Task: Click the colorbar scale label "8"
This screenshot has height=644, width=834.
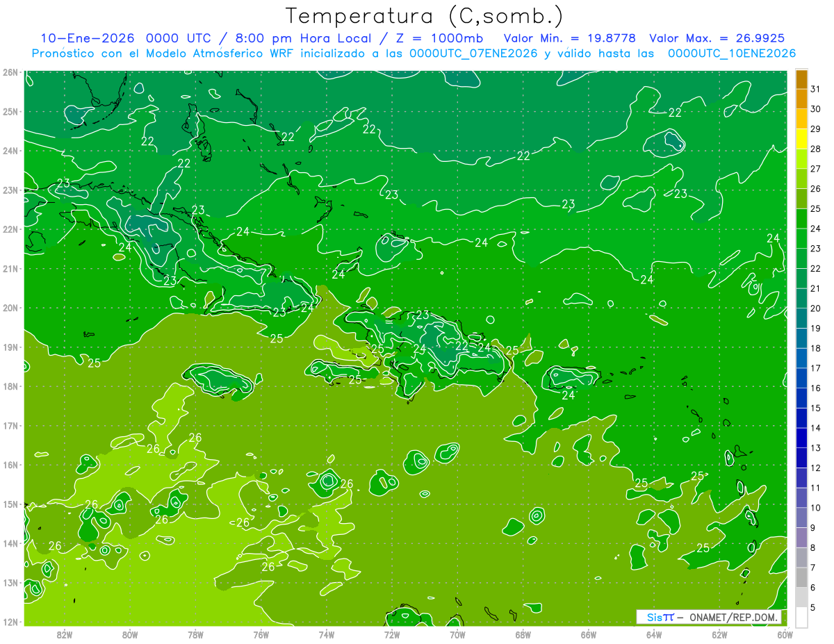Action: (x=813, y=547)
